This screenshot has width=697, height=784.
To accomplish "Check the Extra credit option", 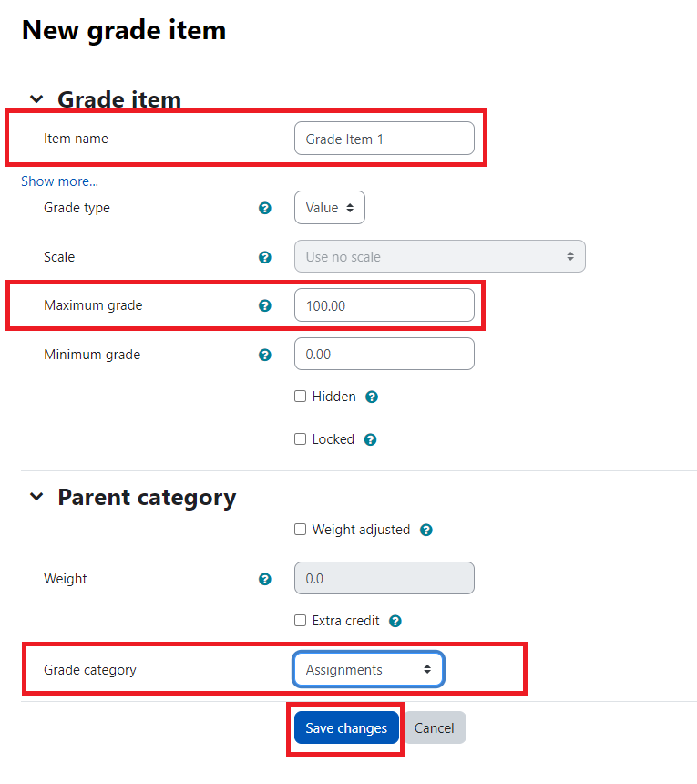I will (300, 621).
